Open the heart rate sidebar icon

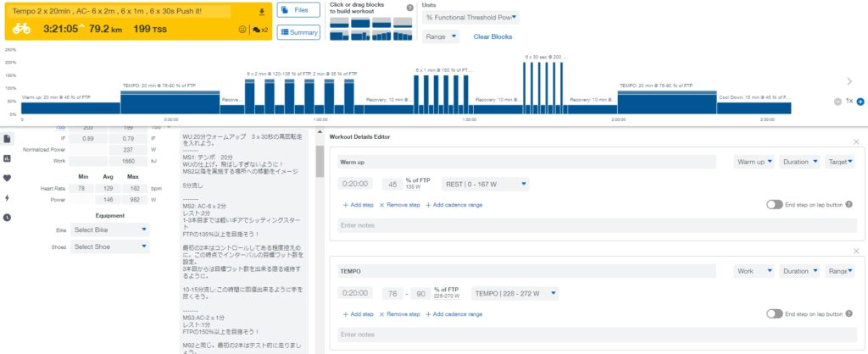(8, 178)
